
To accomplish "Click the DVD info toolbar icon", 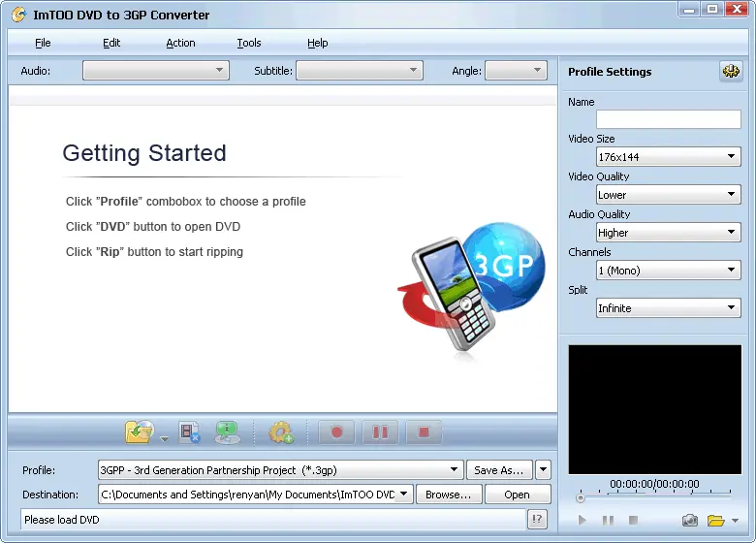I will coord(227,432).
